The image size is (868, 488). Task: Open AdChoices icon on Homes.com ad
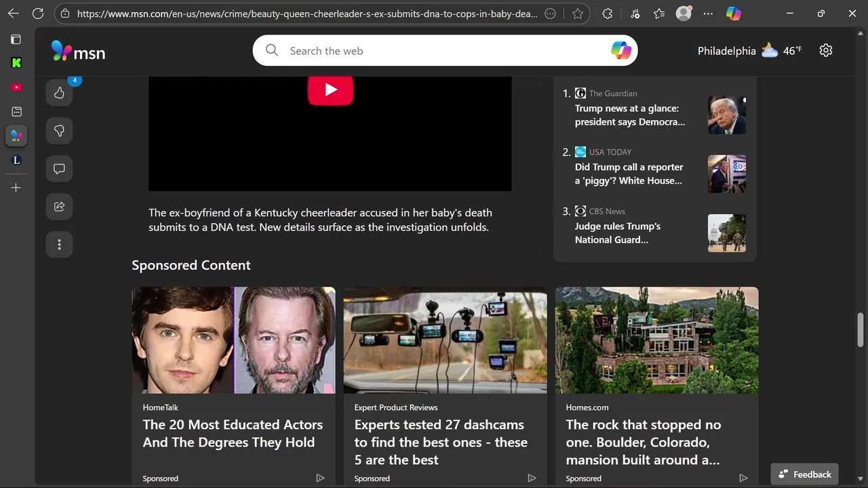[743, 479]
